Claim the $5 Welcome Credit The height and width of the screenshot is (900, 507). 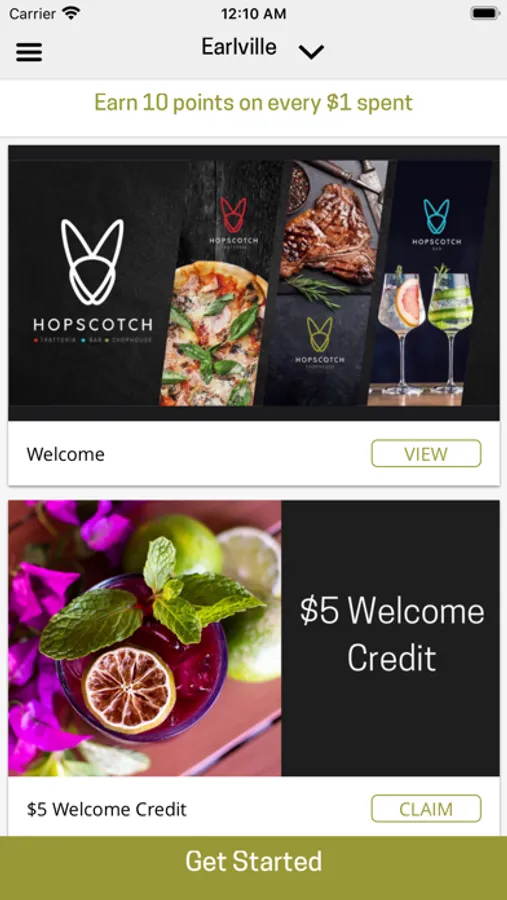pyautogui.click(x=426, y=809)
